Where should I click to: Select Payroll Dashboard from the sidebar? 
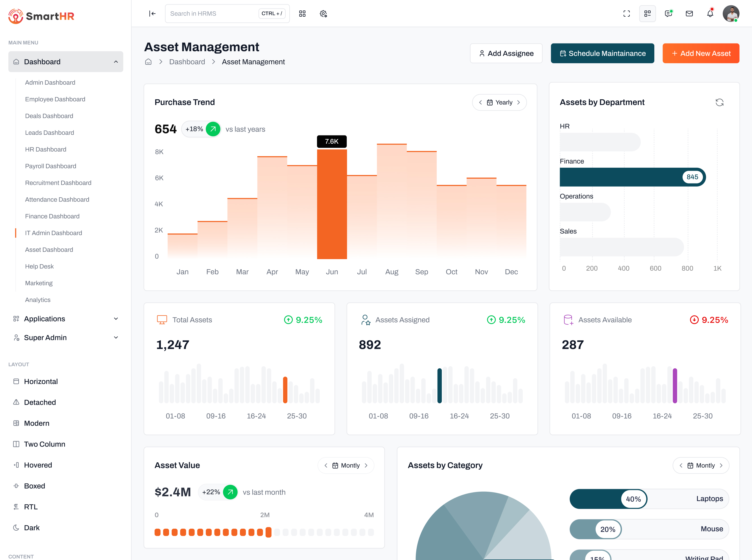pyautogui.click(x=51, y=166)
